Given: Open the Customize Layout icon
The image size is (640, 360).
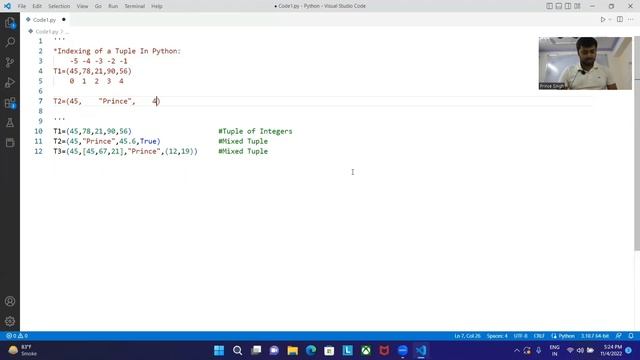Looking at the screenshot, I should click(x=577, y=6).
